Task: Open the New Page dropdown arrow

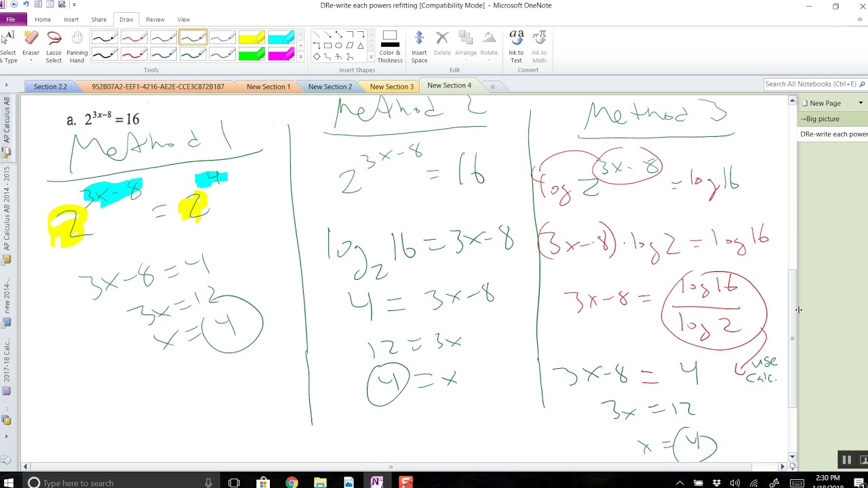Action: click(861, 103)
